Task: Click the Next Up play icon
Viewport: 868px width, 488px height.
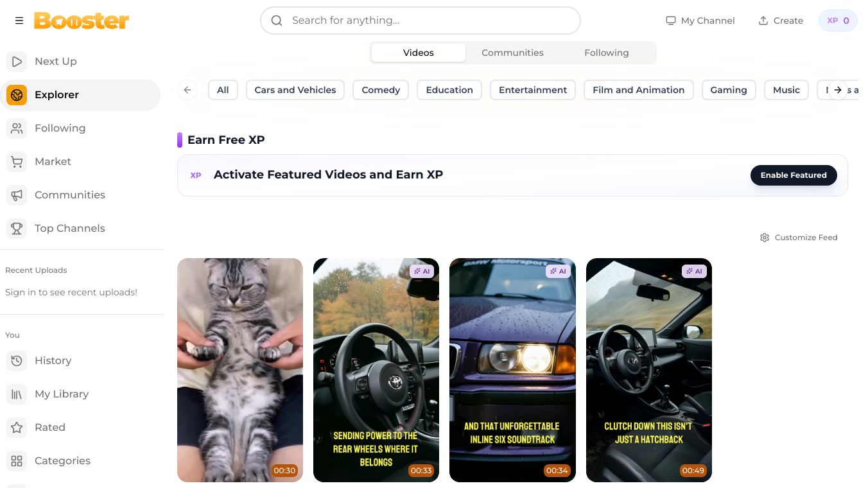Action: click(17, 62)
